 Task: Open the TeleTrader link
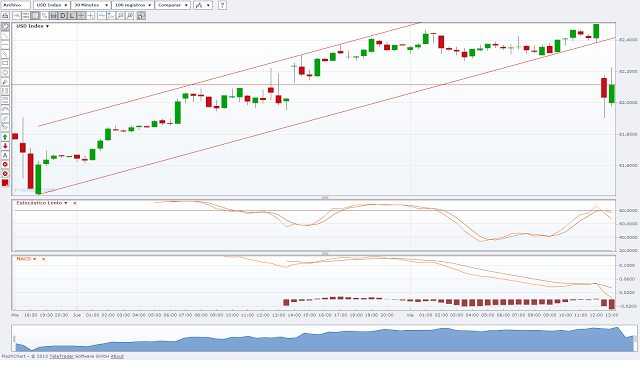tap(62, 356)
